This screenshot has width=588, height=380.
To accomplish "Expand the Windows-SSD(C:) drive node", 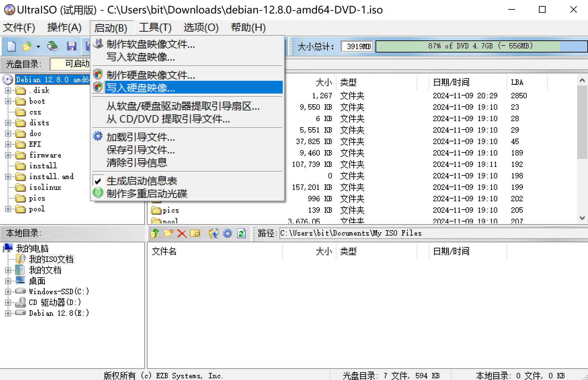I will 8,291.
